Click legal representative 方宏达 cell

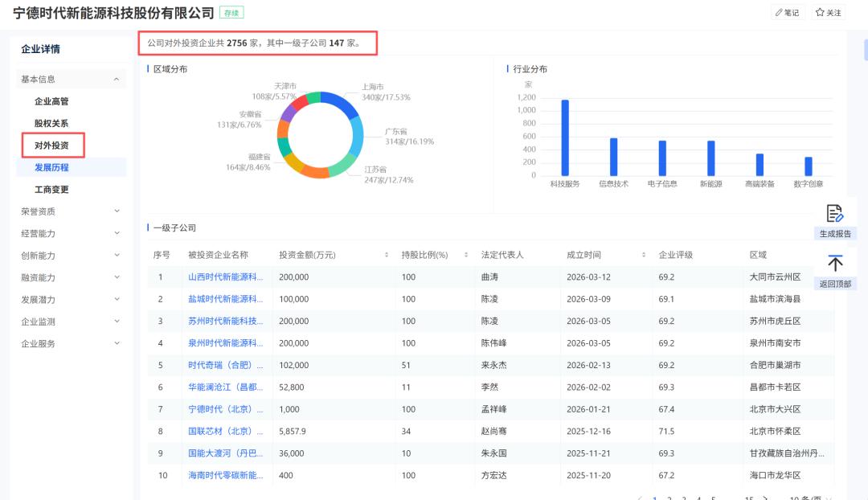(493, 475)
